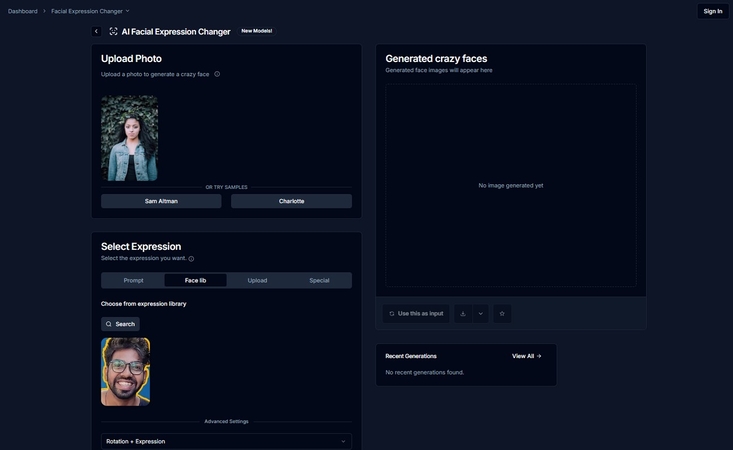Switch to the Prompt tab
The width and height of the screenshot is (733, 450).
pyautogui.click(x=133, y=280)
